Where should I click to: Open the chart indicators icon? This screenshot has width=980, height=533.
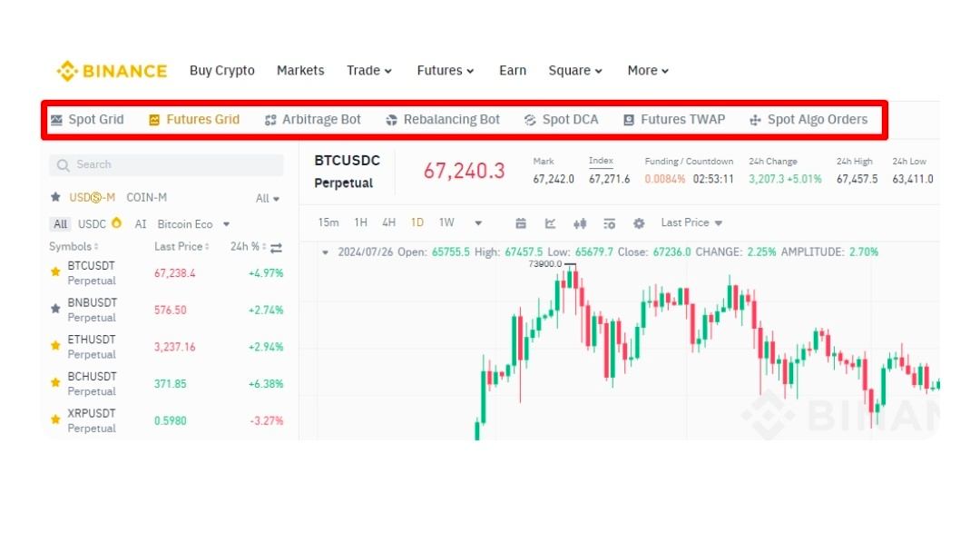550,223
